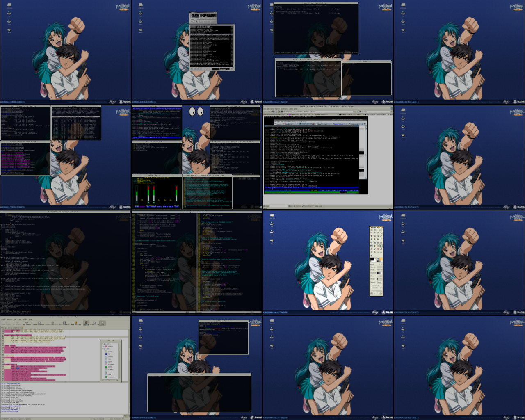Click Quit session icon in Gobby toolbar

[27, 323]
